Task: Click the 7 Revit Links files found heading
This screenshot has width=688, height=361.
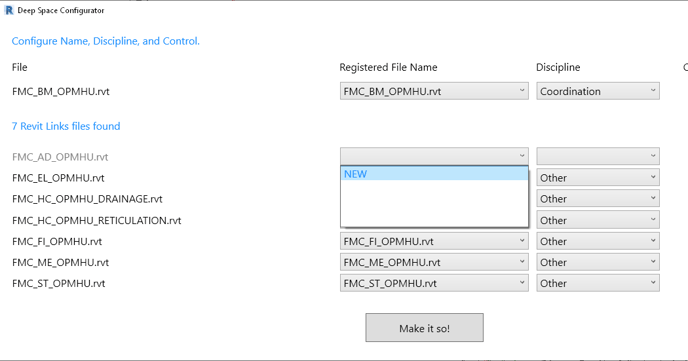Action: pos(66,126)
